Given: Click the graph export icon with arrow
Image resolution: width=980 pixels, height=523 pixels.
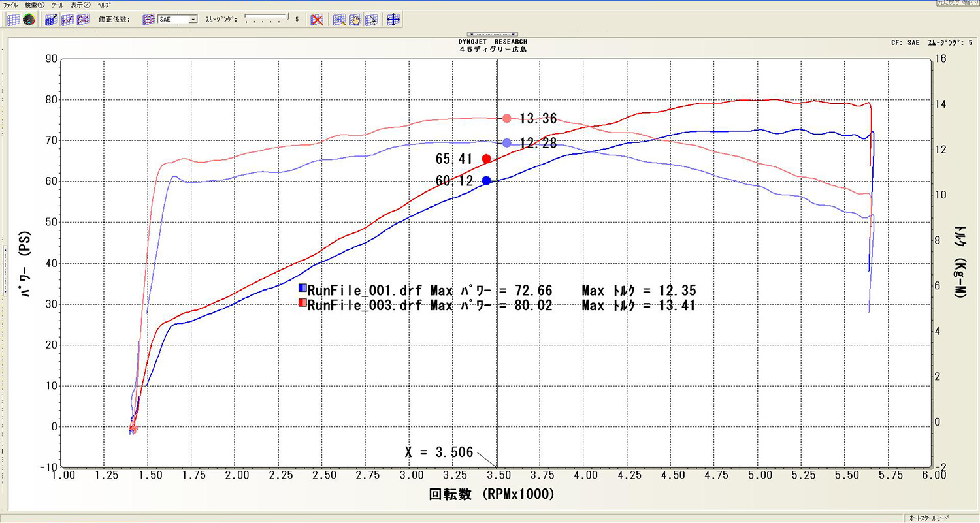Looking at the screenshot, I should click(x=52, y=20).
